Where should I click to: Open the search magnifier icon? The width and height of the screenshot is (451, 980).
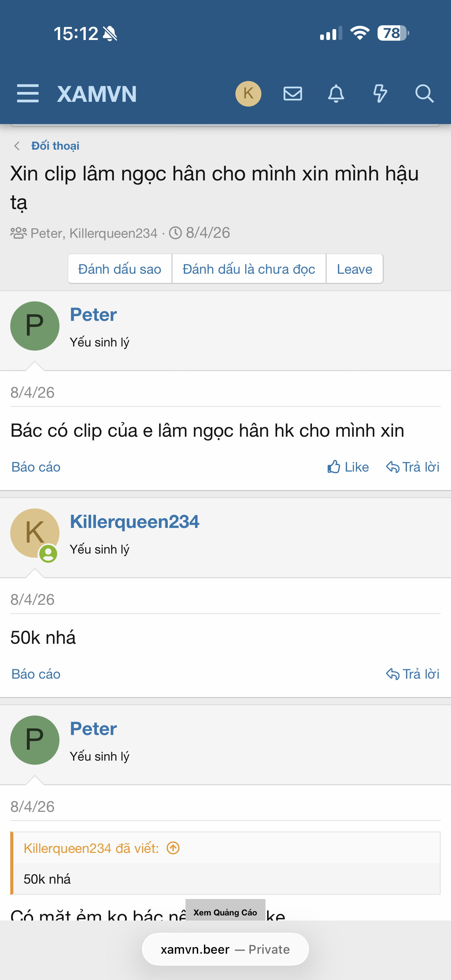pyautogui.click(x=424, y=94)
